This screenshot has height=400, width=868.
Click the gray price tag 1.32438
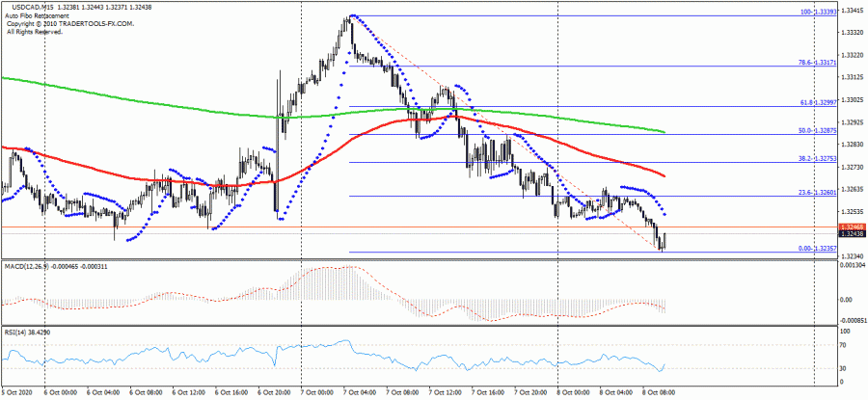pos(852,234)
